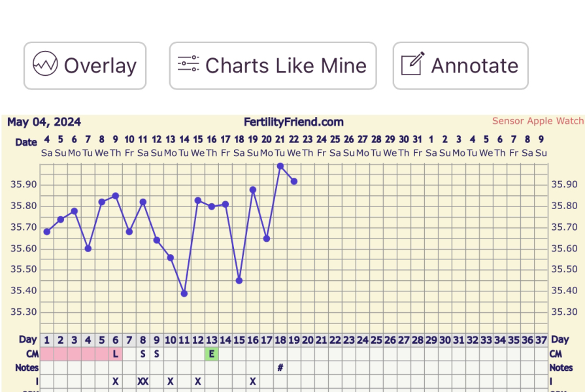585x392 pixels.
Task: Open the Overlay tool
Action: pyautogui.click(x=84, y=65)
